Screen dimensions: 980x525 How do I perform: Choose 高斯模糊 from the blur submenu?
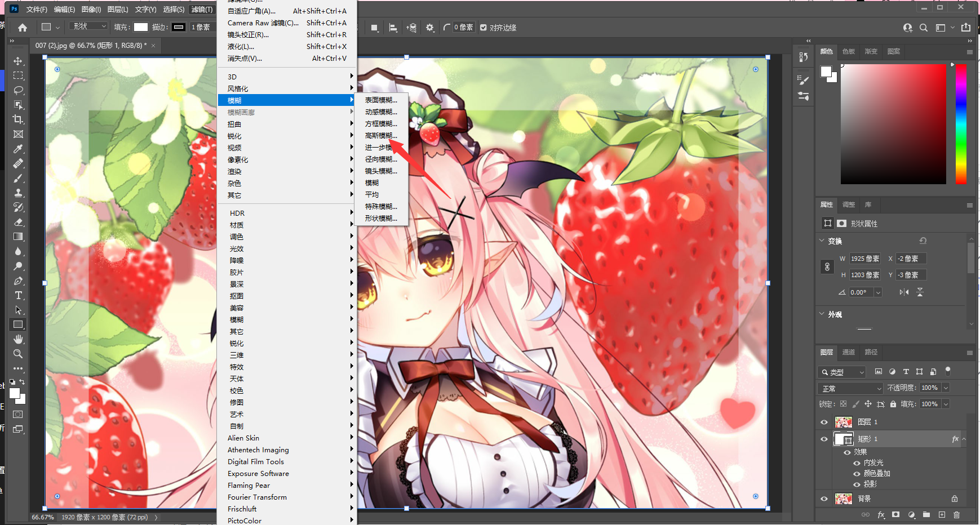(x=381, y=136)
